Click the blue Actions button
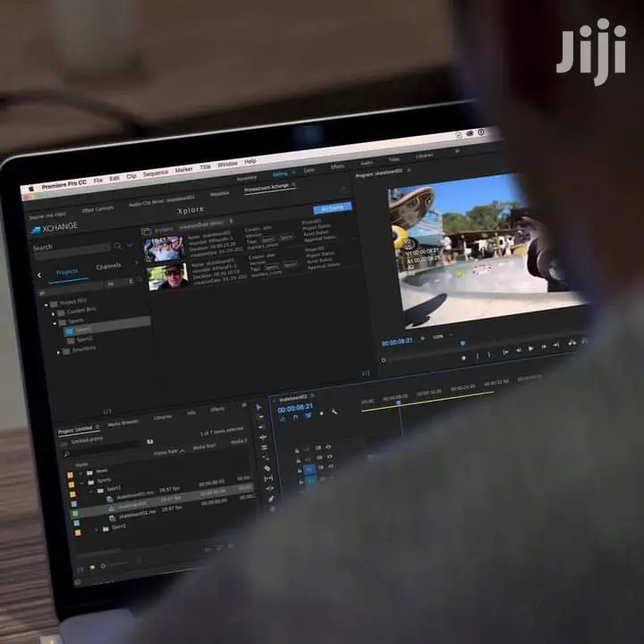Screen dimensions: 644x644 click(332, 208)
